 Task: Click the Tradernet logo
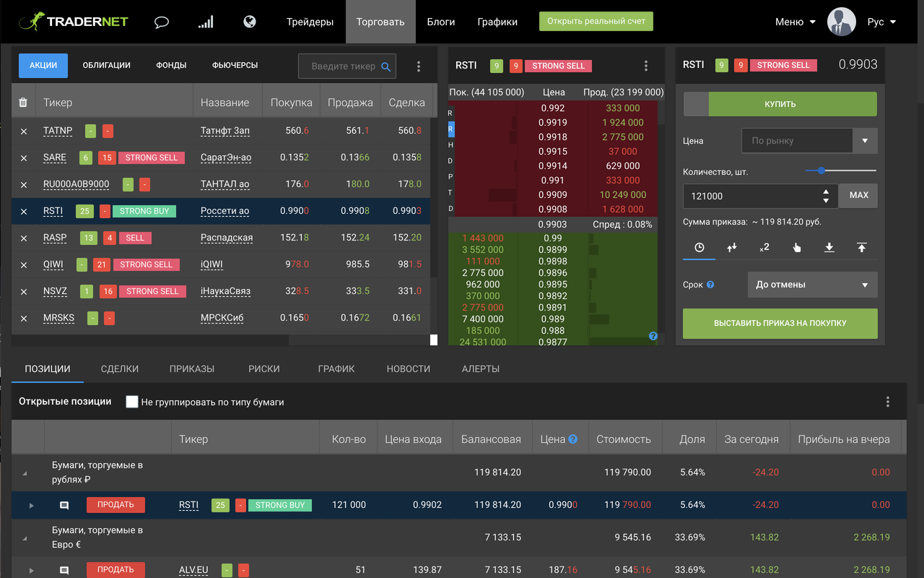(x=74, y=22)
